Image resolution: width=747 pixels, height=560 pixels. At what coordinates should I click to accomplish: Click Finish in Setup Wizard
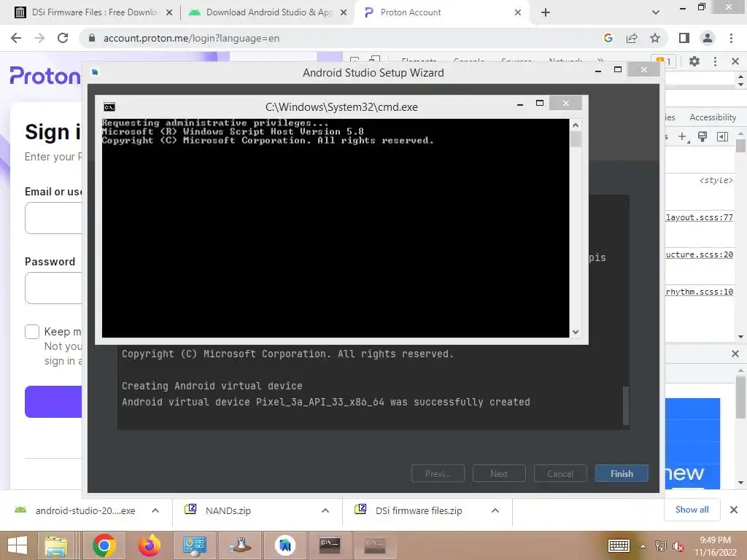[622, 473]
